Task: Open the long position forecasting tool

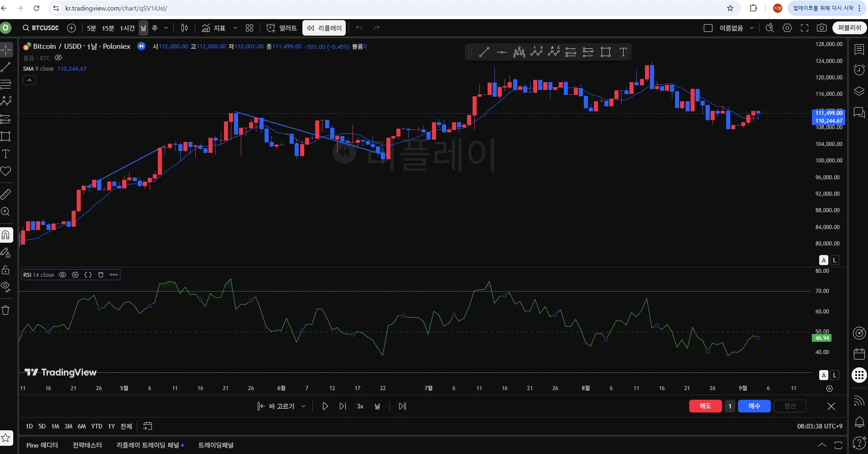Action: click(x=6, y=119)
